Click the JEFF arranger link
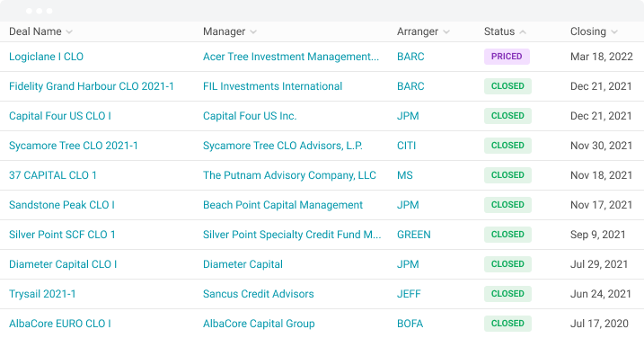Image resolution: width=644 pixels, height=338 pixels. pos(409,294)
